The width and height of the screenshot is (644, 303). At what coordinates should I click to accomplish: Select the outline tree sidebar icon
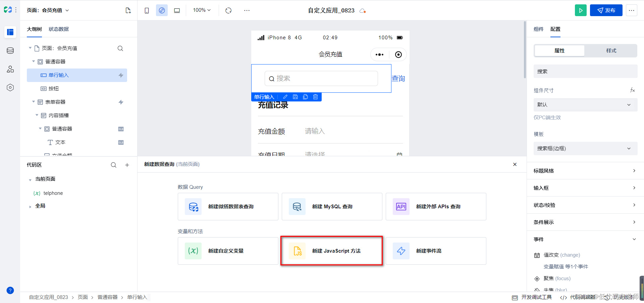point(10,32)
